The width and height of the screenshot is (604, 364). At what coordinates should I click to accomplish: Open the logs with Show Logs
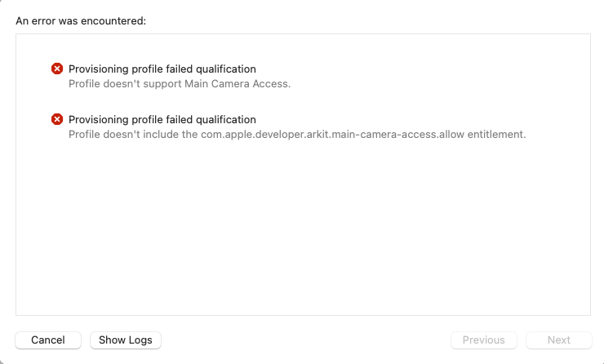[126, 340]
